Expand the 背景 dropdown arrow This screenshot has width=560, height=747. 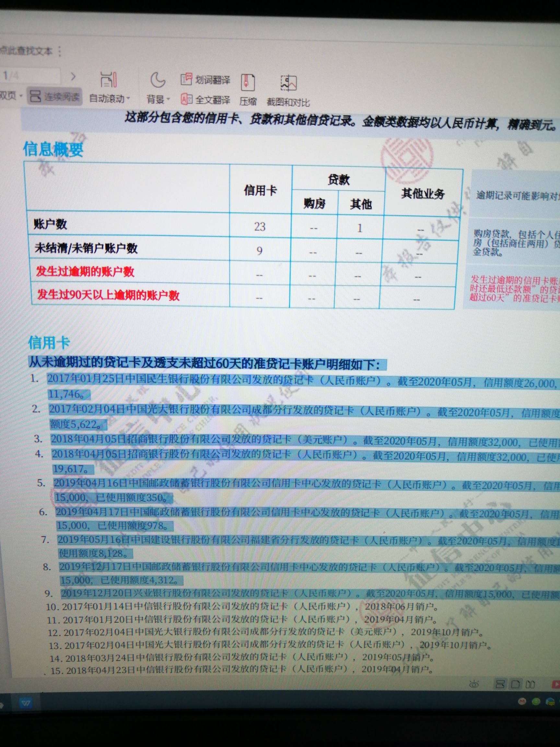[x=168, y=99]
